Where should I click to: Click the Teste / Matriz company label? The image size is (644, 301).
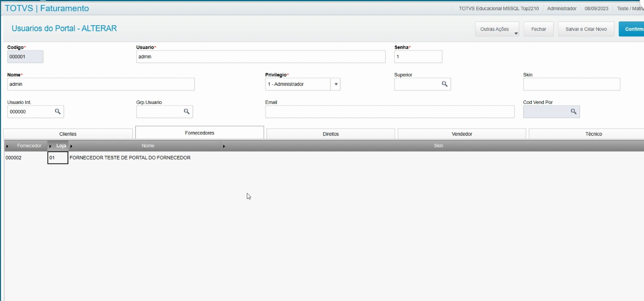point(630,9)
